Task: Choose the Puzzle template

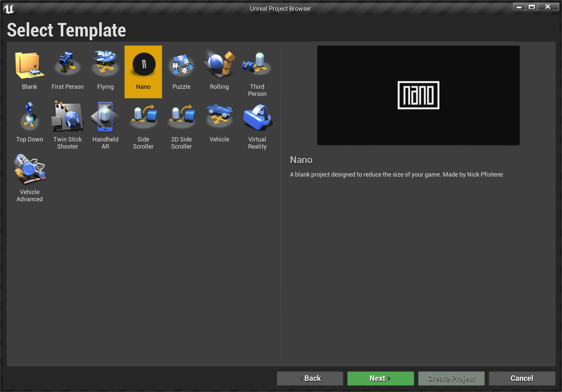Action: (181, 72)
